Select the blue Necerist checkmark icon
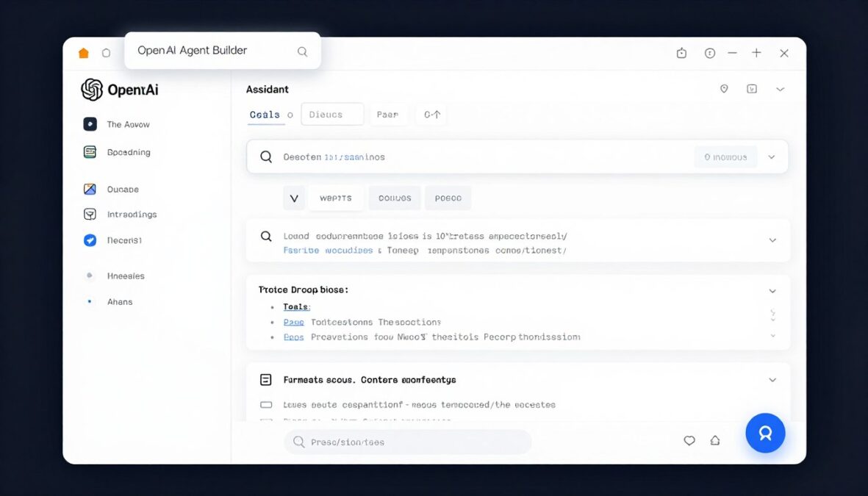 coord(89,240)
